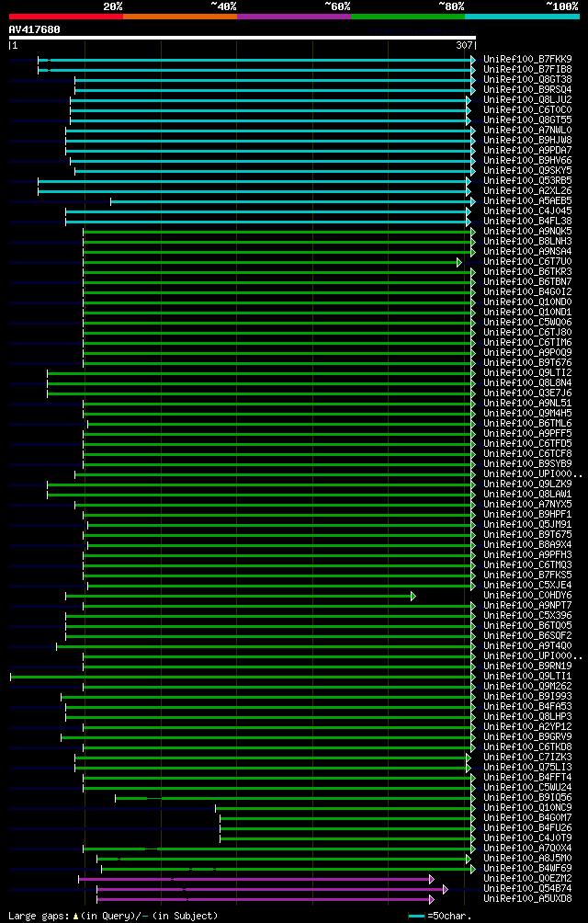Click the arrowhead ending the UniRef100_A5AEB5 bar
This screenshot has height=923, width=588.
coord(473,201)
